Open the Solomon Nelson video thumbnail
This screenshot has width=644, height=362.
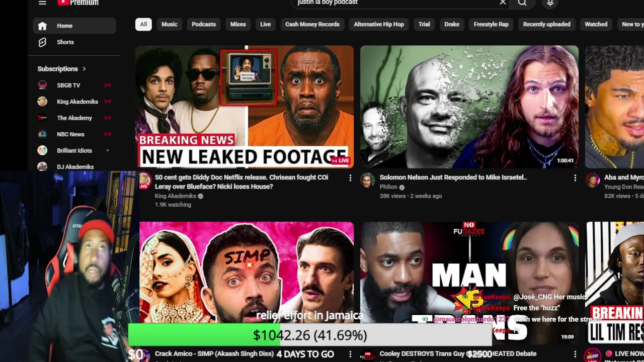tap(469, 107)
